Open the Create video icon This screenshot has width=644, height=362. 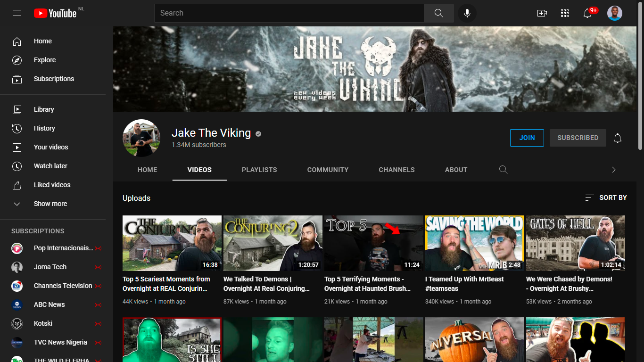point(542,13)
